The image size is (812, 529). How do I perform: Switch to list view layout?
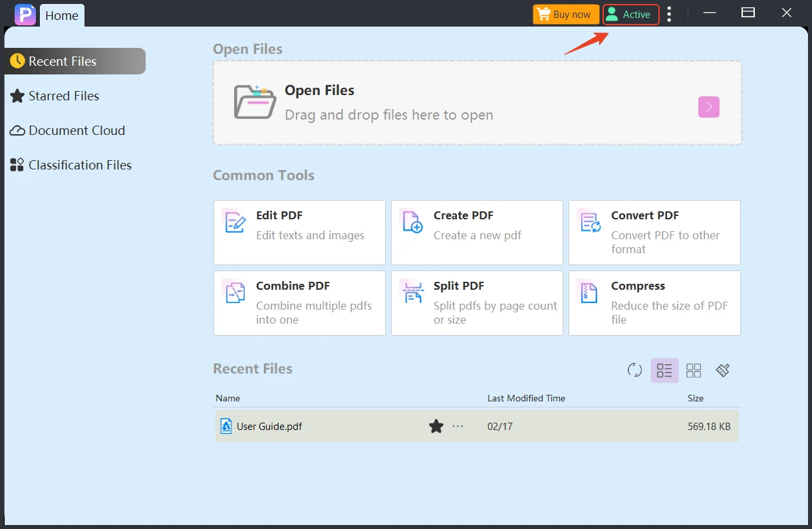664,370
